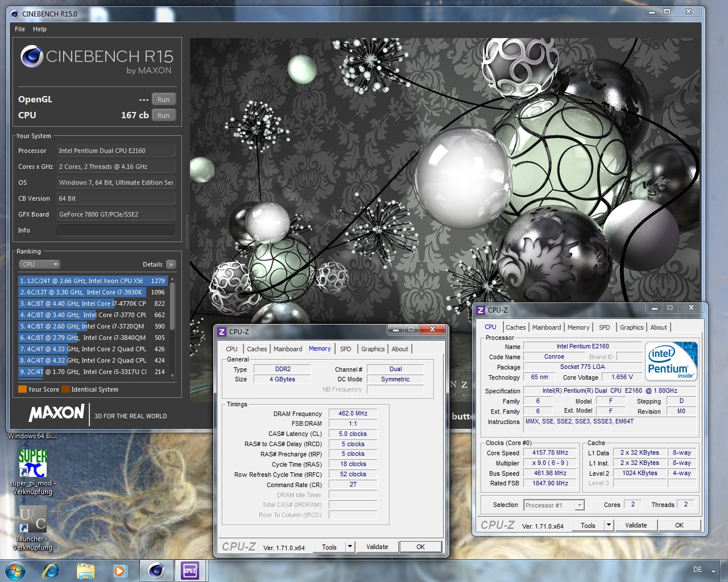Screen dimensions: 728x582
Task: Open Graphics tab in CPU-Z CPU window
Action: pos(632,327)
